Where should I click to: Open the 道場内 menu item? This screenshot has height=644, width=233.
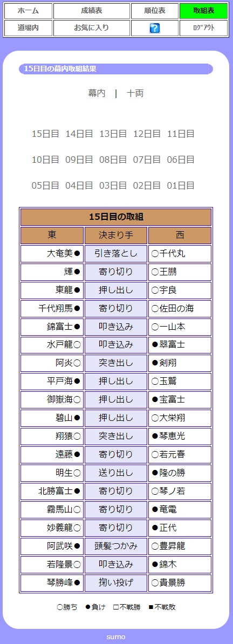tap(29, 29)
